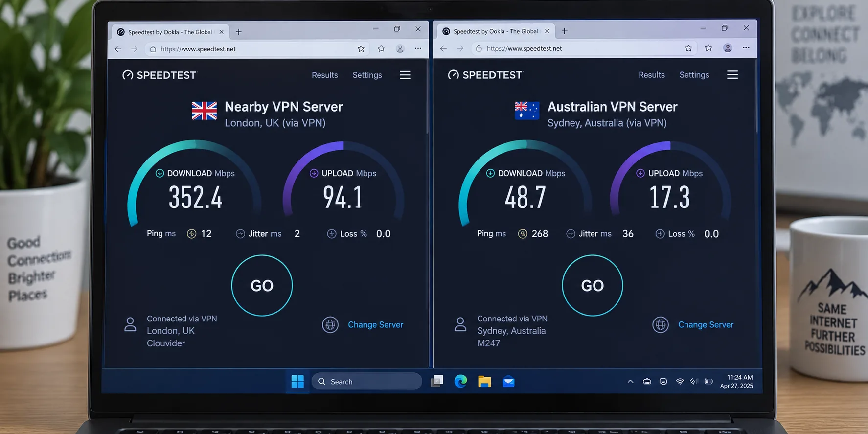Click the Jitter value 36
This screenshot has height=434, width=868.
pos(628,234)
